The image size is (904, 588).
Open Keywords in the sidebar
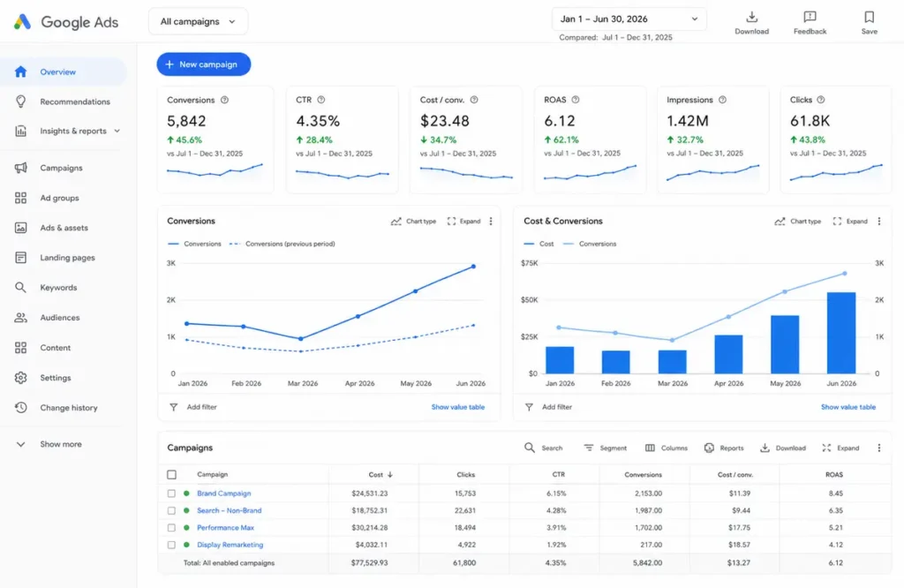pos(46,288)
